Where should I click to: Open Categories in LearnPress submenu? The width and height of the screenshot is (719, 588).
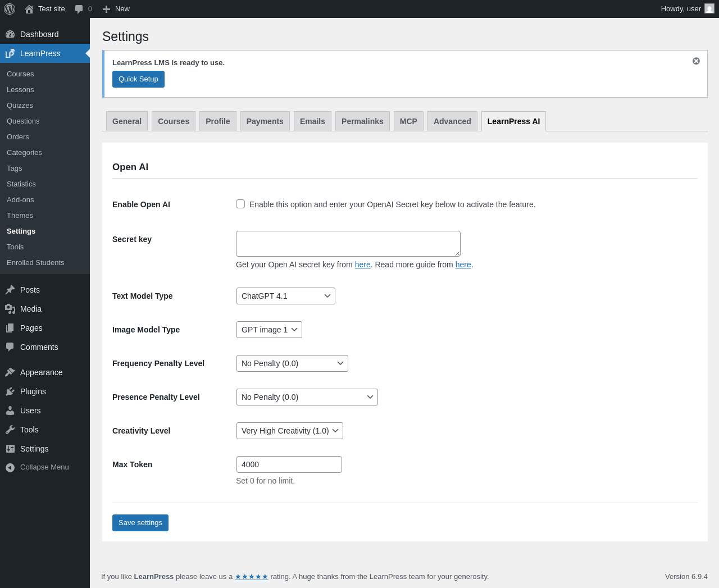point(24,153)
